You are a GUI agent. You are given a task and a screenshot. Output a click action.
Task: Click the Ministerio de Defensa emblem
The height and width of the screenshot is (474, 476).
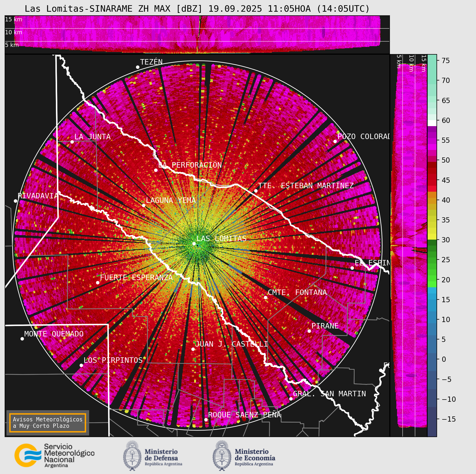[133, 456]
